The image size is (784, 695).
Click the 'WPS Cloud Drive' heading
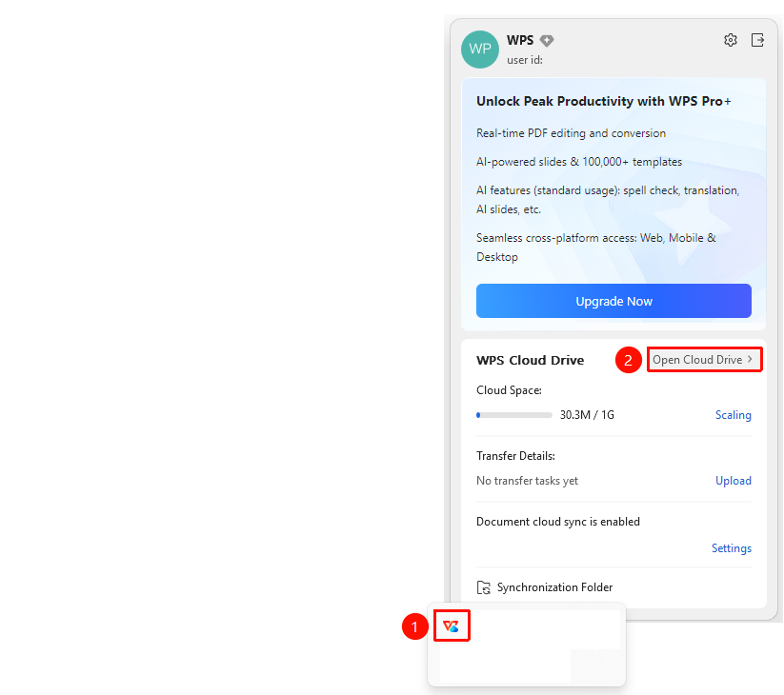click(530, 360)
